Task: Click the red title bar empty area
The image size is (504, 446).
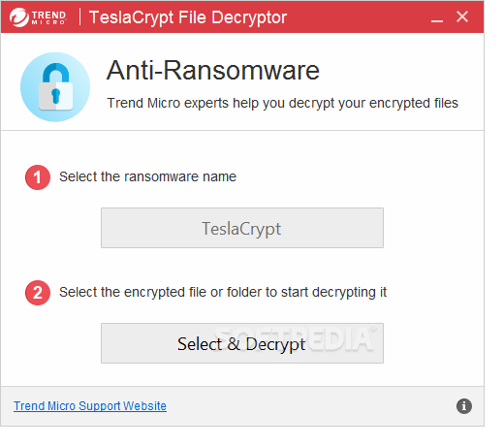Action: tap(356, 16)
